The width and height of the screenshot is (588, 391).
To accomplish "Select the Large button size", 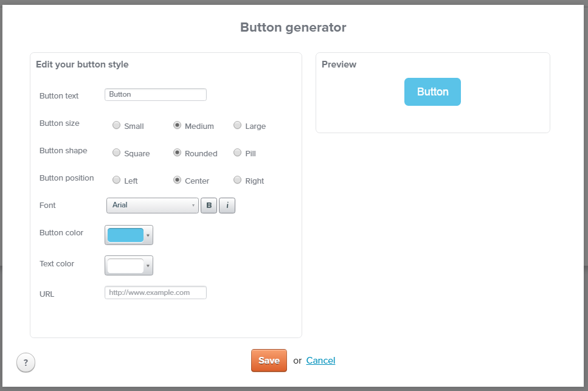I will point(238,125).
